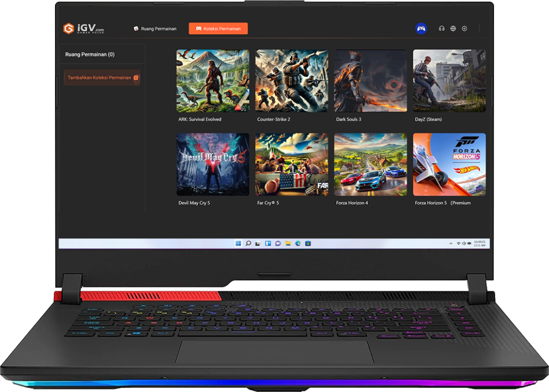
Task: Select the Ruang Permainan (0) header
Action: coord(90,54)
